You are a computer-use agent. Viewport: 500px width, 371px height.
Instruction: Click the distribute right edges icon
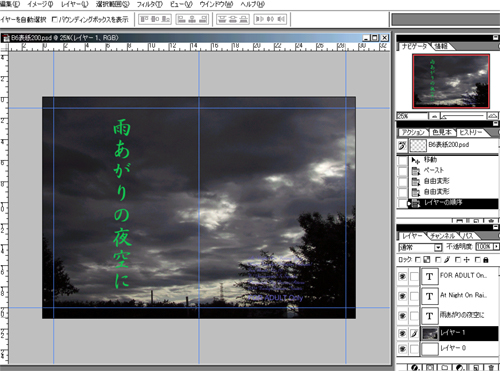pos(281,19)
